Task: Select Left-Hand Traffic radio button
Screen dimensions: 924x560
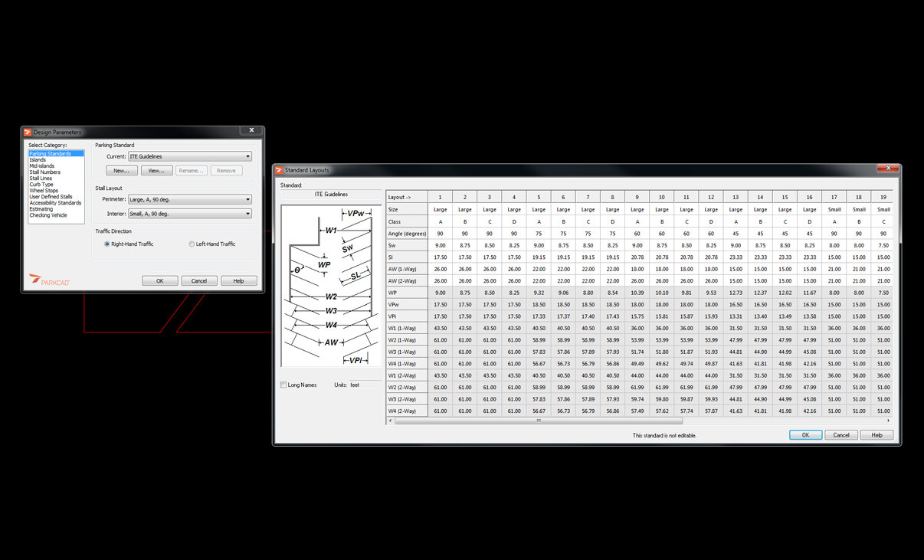Action: tap(192, 244)
